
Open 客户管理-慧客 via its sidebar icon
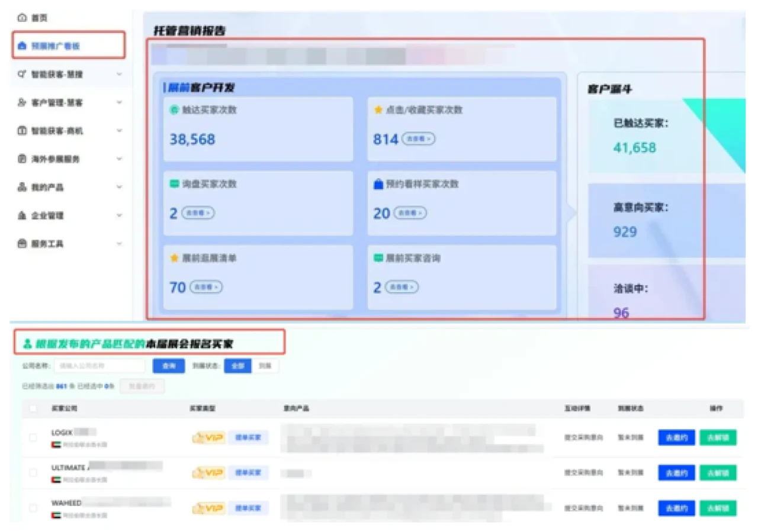(x=23, y=102)
